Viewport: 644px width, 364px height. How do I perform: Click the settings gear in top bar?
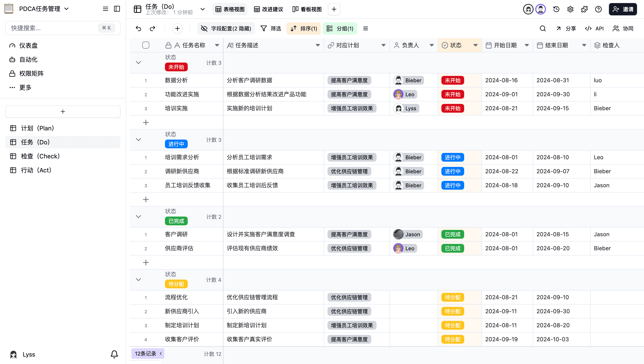pos(570,9)
